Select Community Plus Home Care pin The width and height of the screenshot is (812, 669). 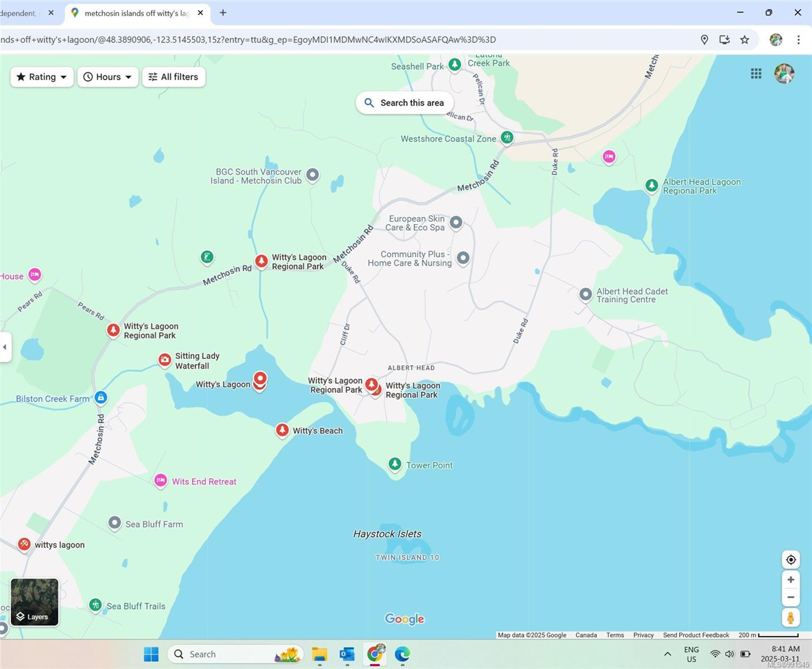coord(463,258)
